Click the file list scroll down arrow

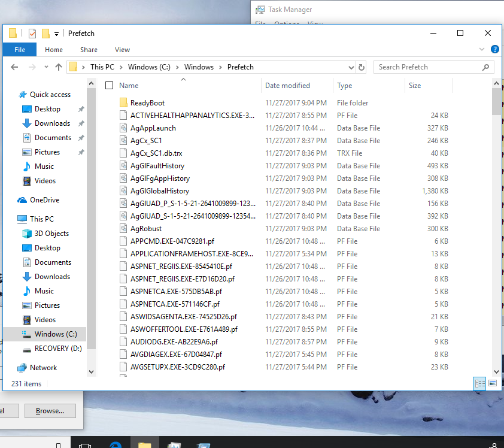(496, 372)
